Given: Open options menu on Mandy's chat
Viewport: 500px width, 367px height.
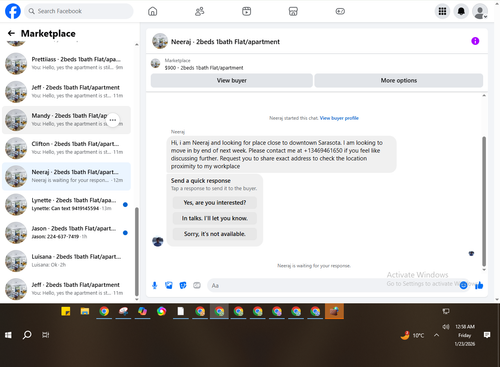Looking at the screenshot, I should [113, 120].
